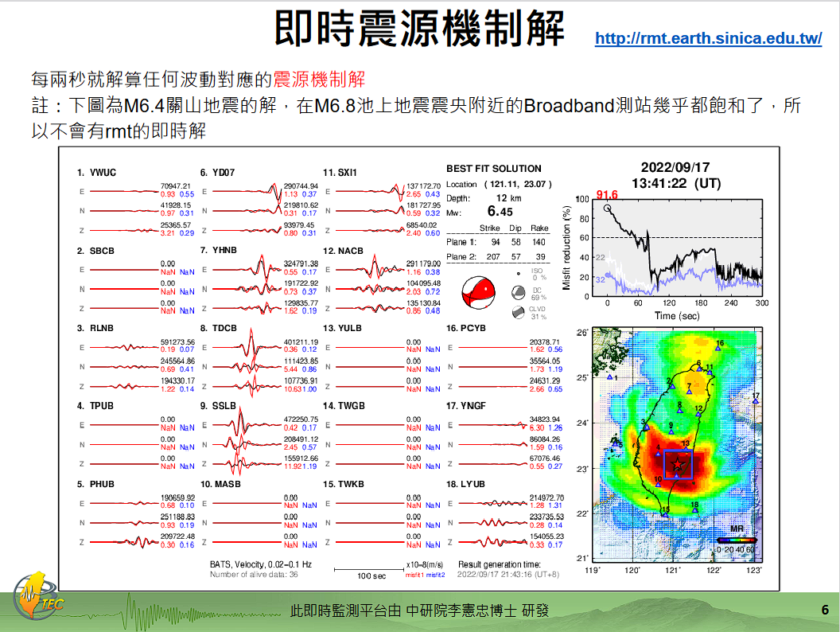Click station label 18. LYUB
The image size is (840, 632).
(x=465, y=484)
